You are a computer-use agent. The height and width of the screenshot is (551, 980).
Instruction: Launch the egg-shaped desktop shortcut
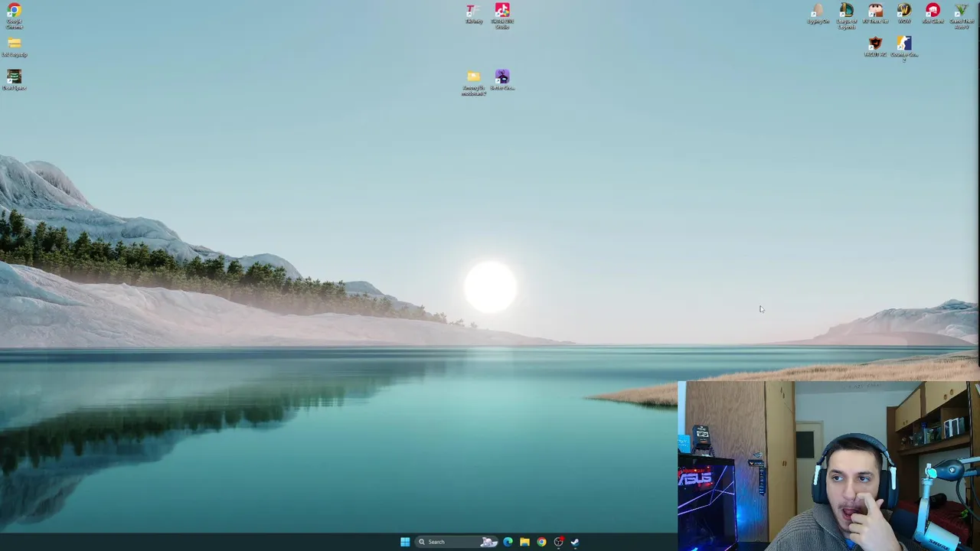(x=818, y=14)
